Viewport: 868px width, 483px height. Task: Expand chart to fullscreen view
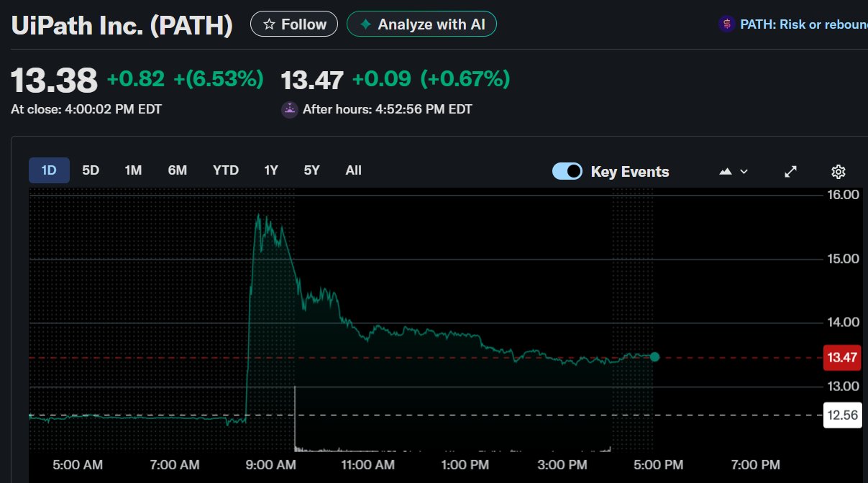pos(790,172)
